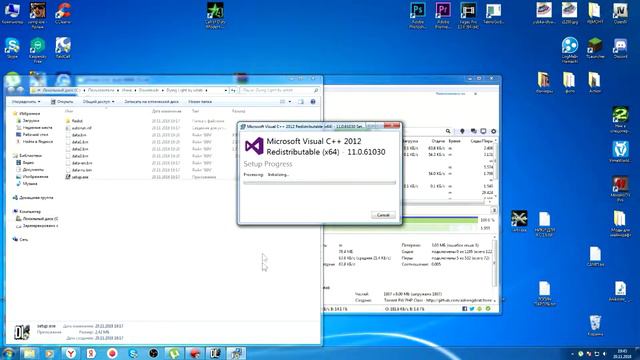
Task: Select the CCleaner desktop icon
Action: 63,13
